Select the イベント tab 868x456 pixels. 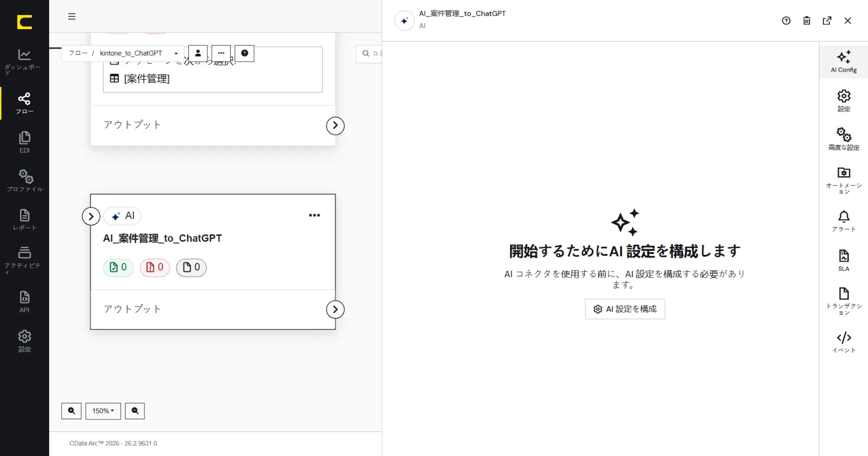point(843,342)
